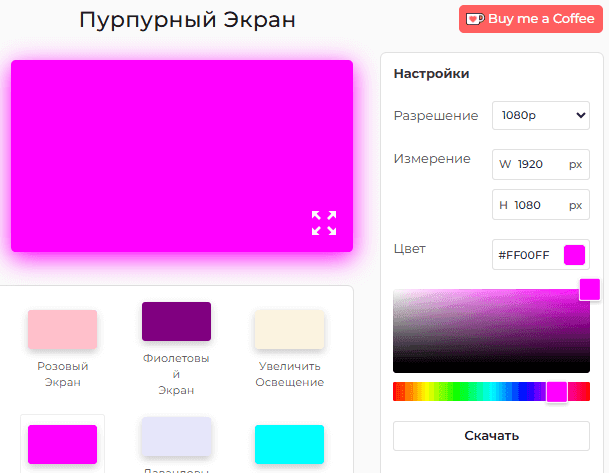Choose the lavender thumbnail in the bottom row
609x473 pixels.
176,437
